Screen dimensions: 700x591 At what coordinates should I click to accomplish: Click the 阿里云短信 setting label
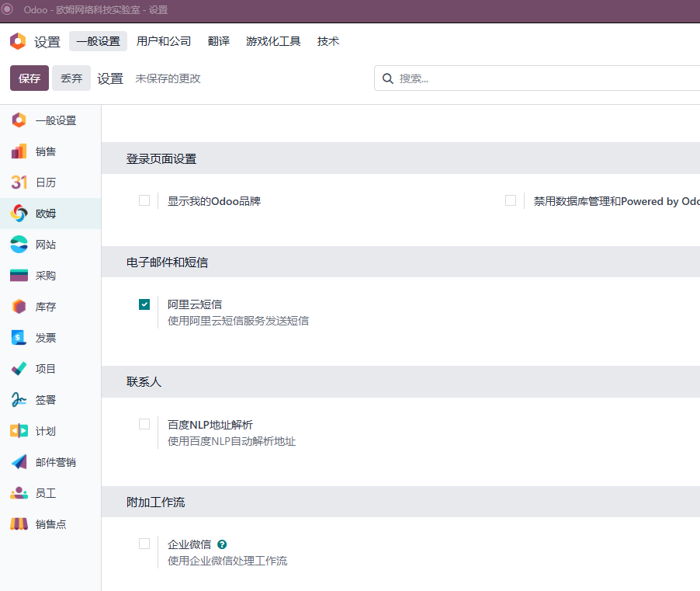pos(195,304)
